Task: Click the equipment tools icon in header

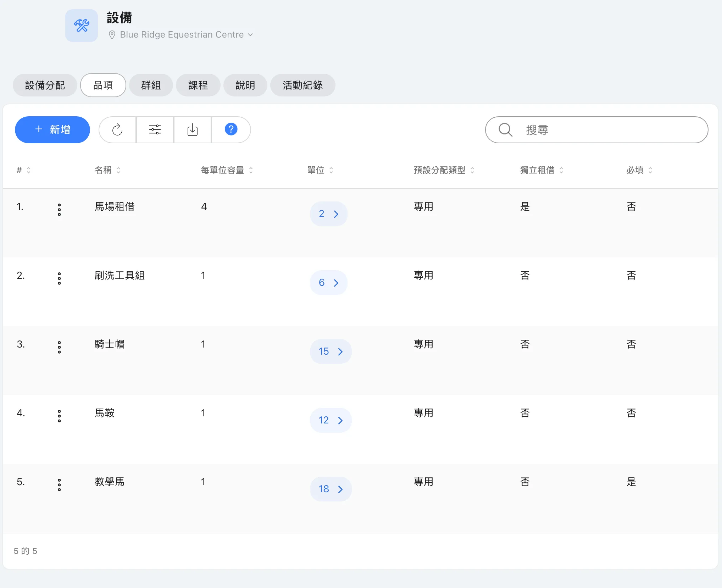Action: click(x=82, y=26)
